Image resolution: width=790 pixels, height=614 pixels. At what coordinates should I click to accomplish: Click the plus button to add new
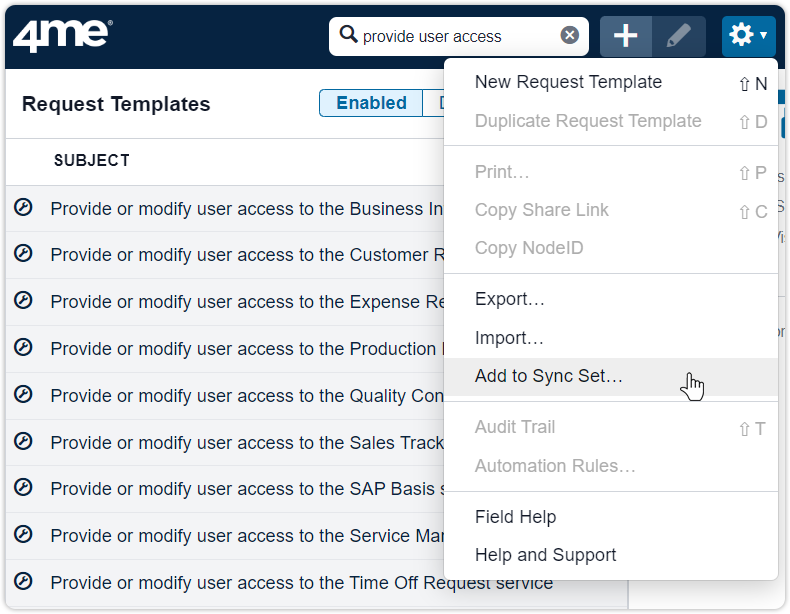[x=625, y=36]
